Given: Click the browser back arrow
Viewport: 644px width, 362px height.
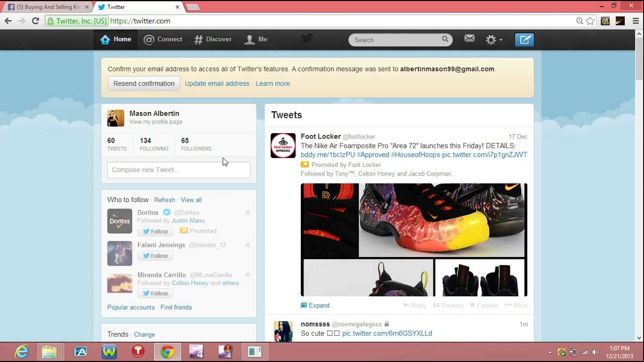Looking at the screenshot, I should [x=8, y=21].
